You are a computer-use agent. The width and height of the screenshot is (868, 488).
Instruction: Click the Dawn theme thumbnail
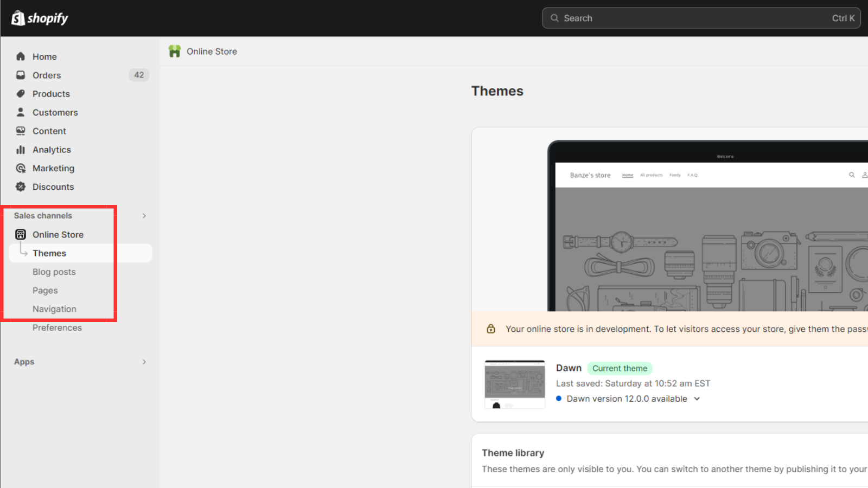click(514, 383)
